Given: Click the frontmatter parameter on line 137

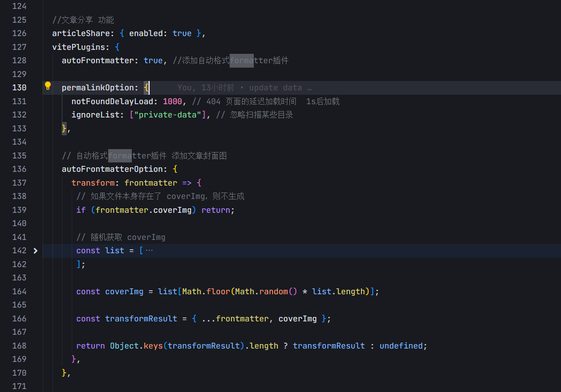Looking at the screenshot, I should tap(151, 183).
